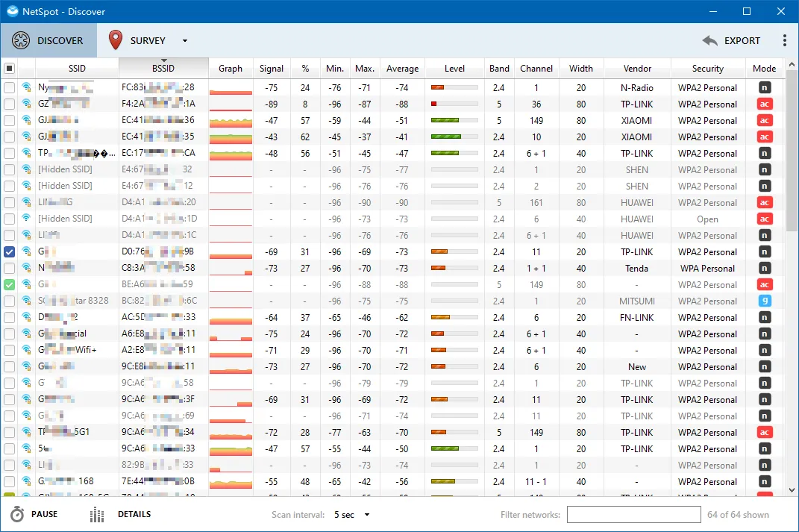Focus the Filter networks input field
The height and width of the screenshot is (532, 799).
633,515
